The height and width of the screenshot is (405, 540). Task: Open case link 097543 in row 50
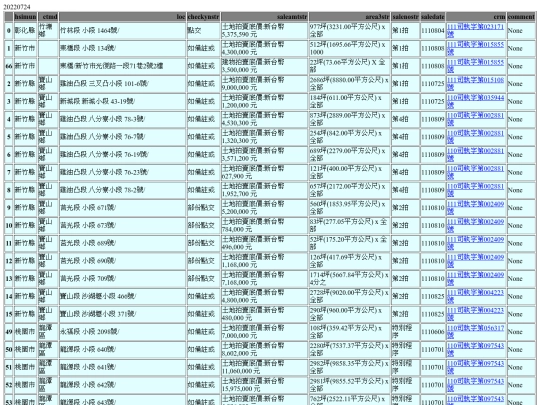(475, 350)
